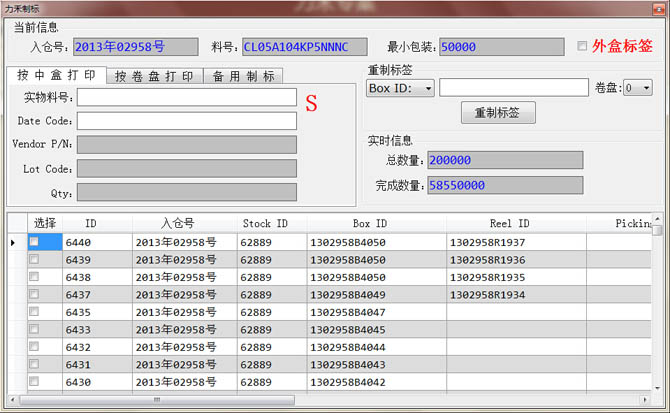Tick the checkbox in row ID 6439
The image size is (670, 413).
coord(34,259)
